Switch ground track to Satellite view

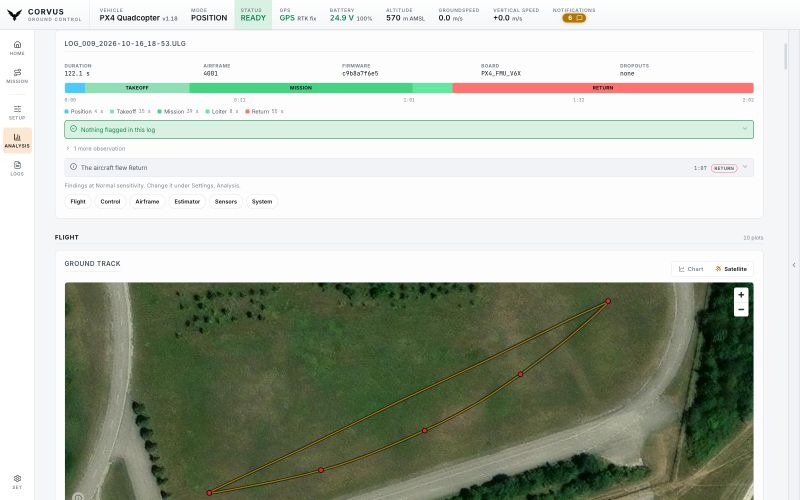point(731,269)
